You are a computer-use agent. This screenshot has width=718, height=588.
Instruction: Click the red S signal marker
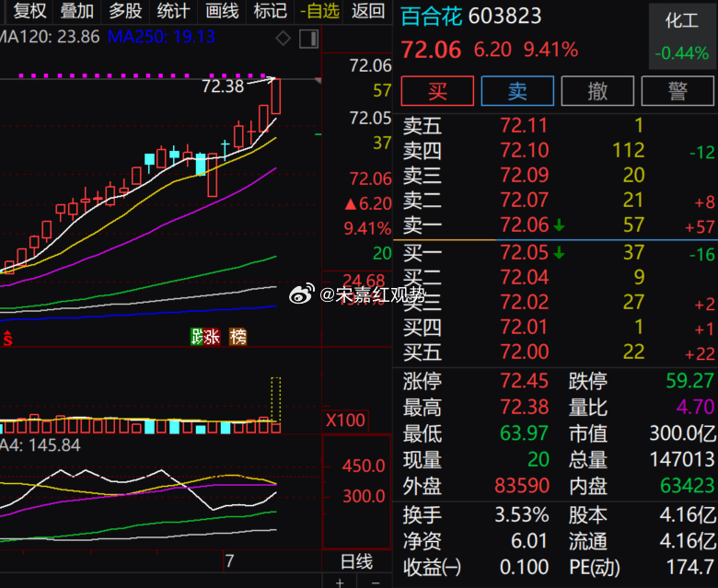(x=7, y=339)
